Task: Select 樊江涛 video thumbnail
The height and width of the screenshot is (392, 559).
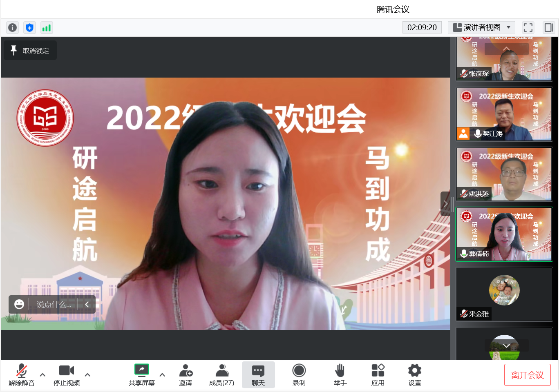Action: [504, 114]
